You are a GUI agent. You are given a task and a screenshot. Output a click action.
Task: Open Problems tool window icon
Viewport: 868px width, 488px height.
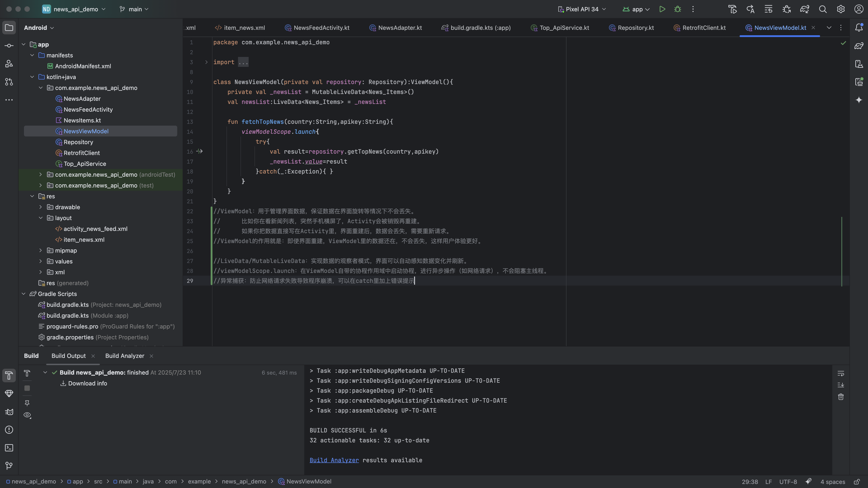[x=9, y=430]
